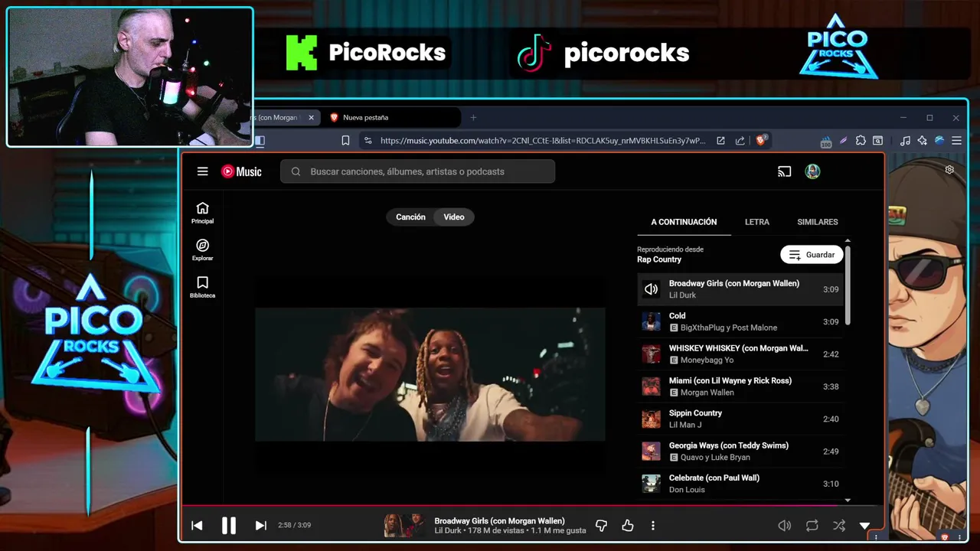Click the player bar album thumbnail
Image resolution: width=980 pixels, height=551 pixels.
404,525
